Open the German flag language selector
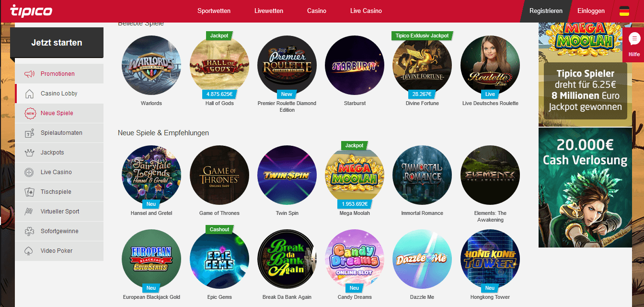 tap(624, 11)
